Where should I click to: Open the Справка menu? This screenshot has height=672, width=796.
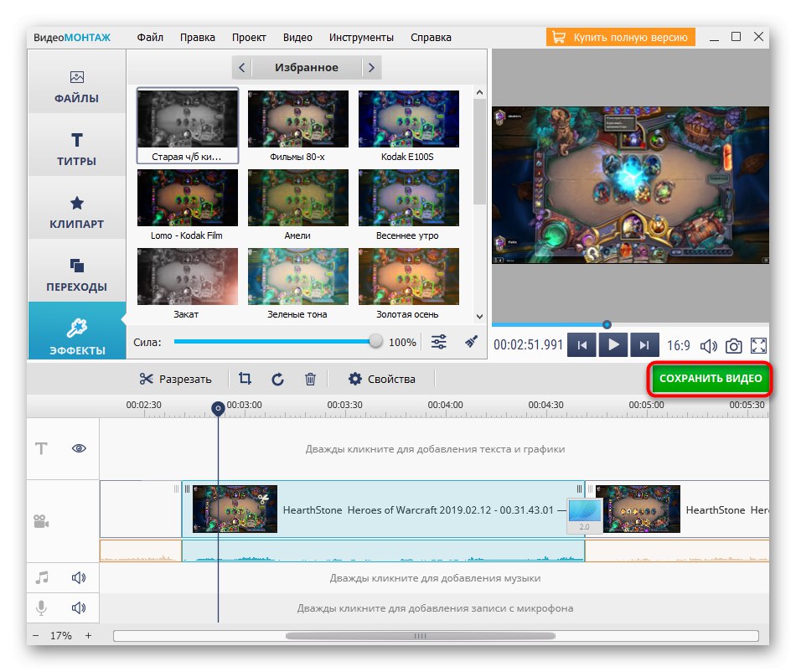[x=431, y=38]
